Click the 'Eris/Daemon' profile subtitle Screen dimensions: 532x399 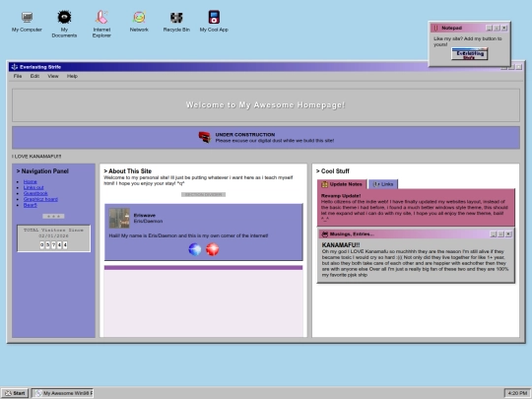[148, 221]
